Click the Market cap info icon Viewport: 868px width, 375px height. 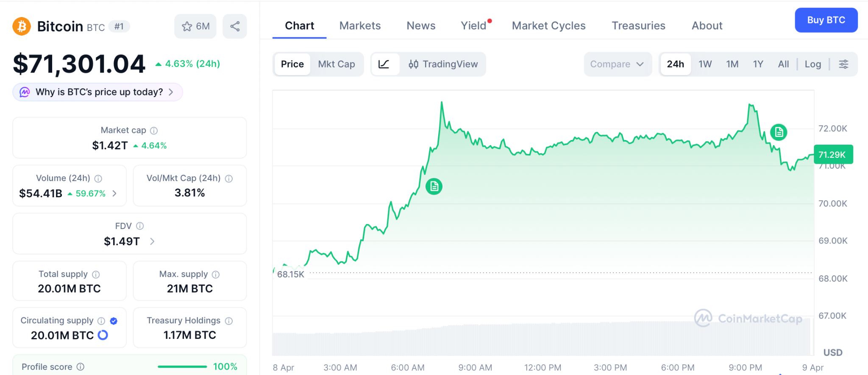pyautogui.click(x=154, y=131)
